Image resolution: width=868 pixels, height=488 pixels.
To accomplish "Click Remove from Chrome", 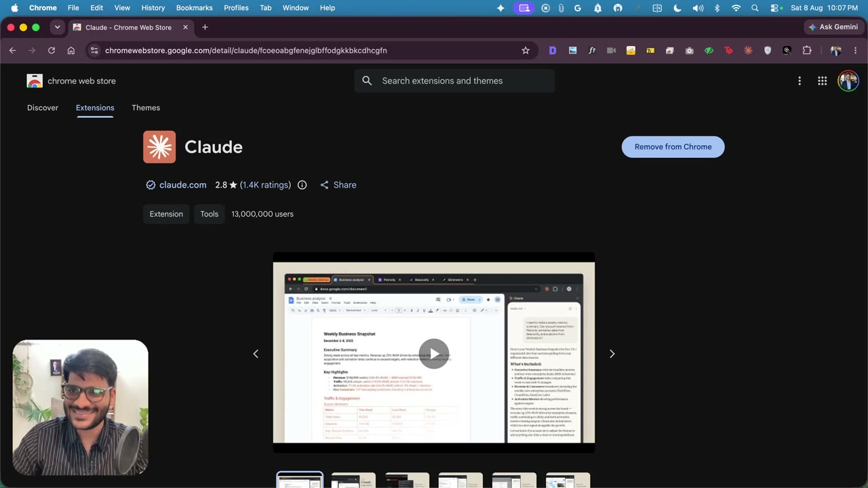I will pyautogui.click(x=673, y=147).
